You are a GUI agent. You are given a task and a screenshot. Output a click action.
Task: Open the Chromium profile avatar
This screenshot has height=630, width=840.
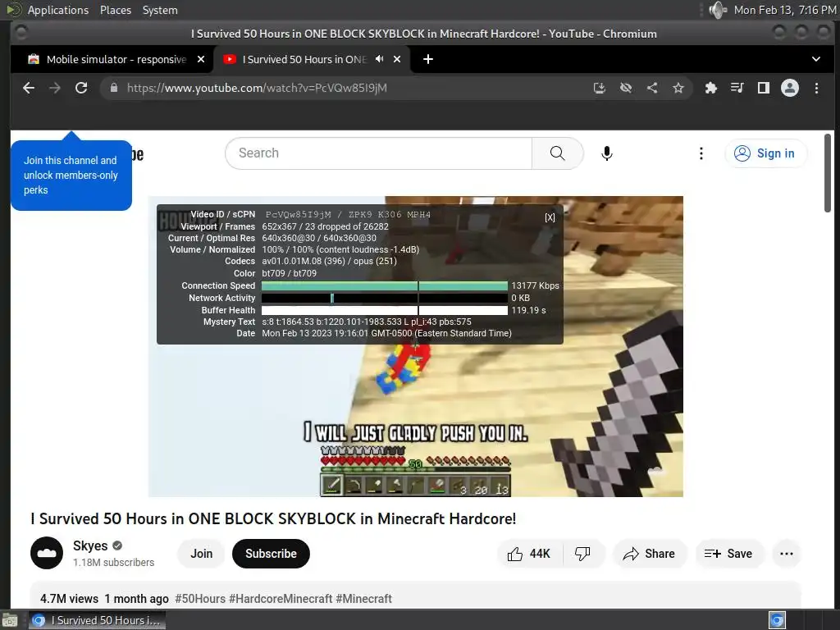click(790, 88)
